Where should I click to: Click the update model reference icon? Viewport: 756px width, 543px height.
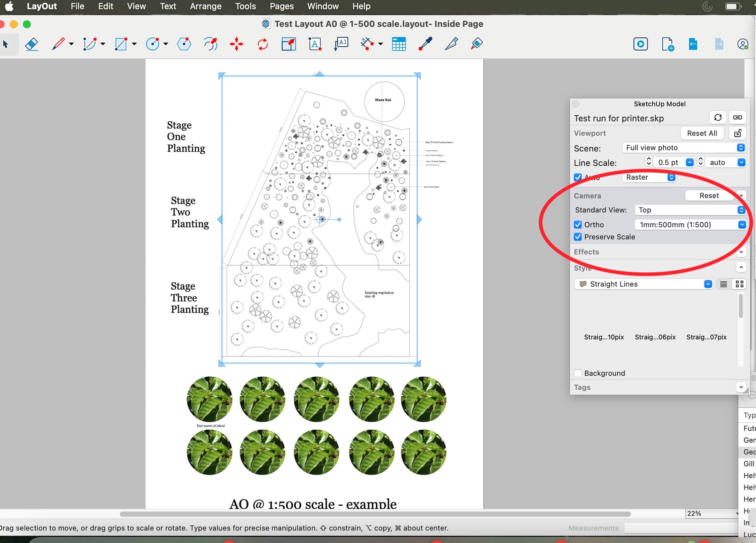coord(717,117)
